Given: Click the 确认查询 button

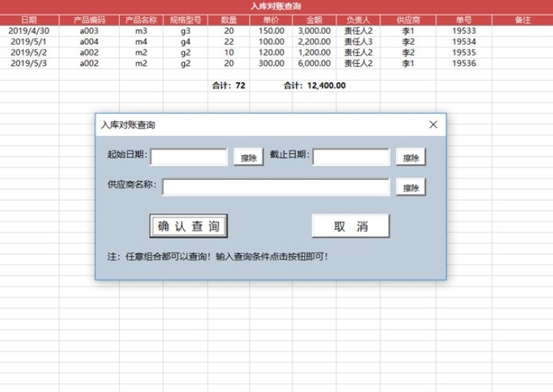Looking at the screenshot, I should point(189,225).
